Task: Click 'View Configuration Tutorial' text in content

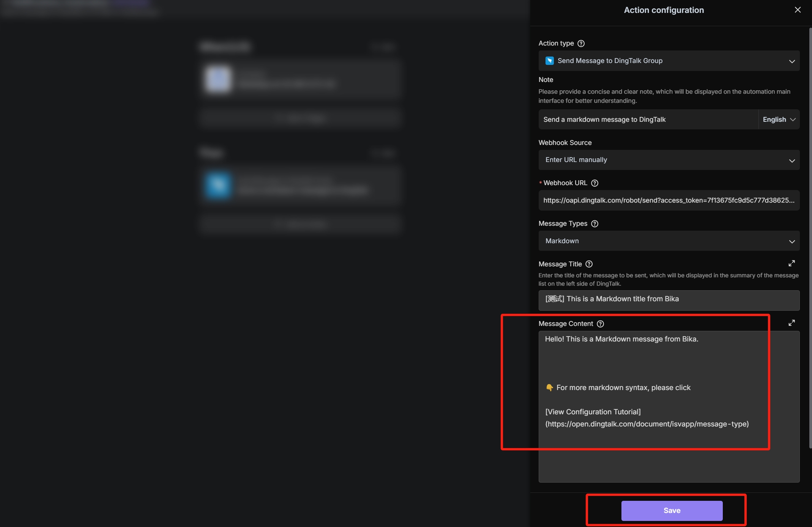Action: click(x=593, y=412)
